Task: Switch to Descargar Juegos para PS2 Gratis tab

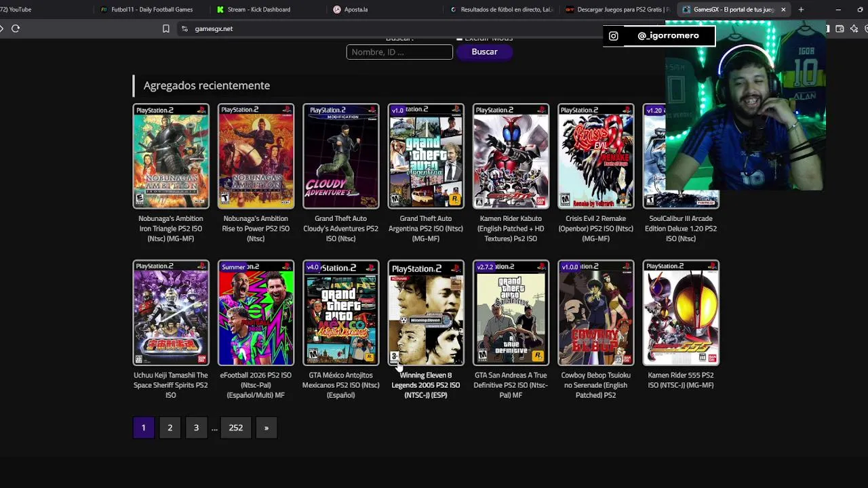Action: pyautogui.click(x=618, y=9)
